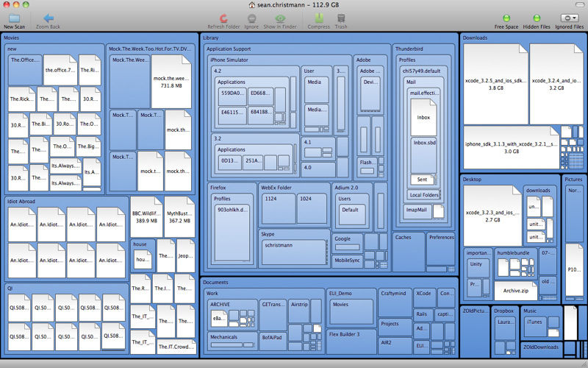This screenshot has height=368, width=588.
Task: Select the xcode_3.2.4 3.2 GB file
Action: pyautogui.click(x=556, y=84)
